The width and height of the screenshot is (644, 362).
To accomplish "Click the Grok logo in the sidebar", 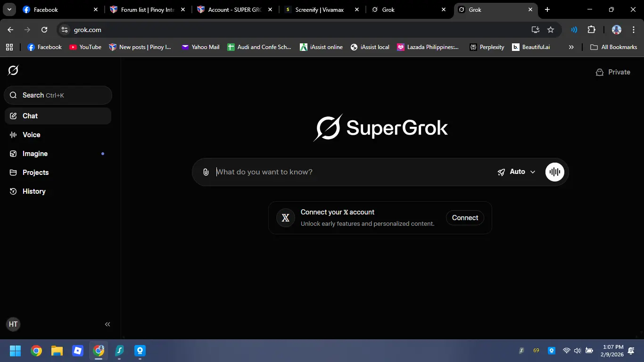I will (x=13, y=70).
